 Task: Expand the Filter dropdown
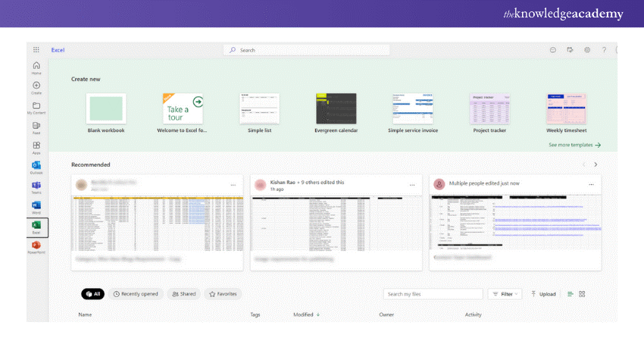505,294
